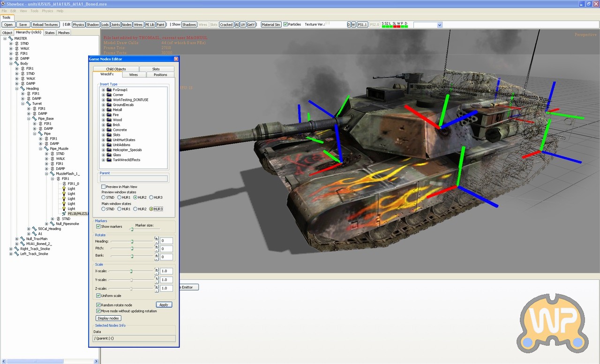Click the PELIB/MUZZLE particle node icon
The height and width of the screenshot is (364, 600).
coord(64,214)
